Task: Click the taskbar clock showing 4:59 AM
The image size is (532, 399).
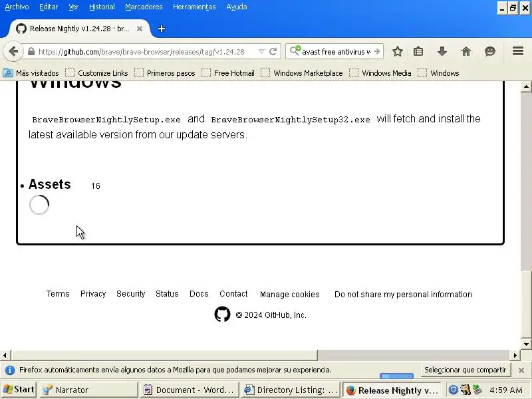Action: [506, 390]
